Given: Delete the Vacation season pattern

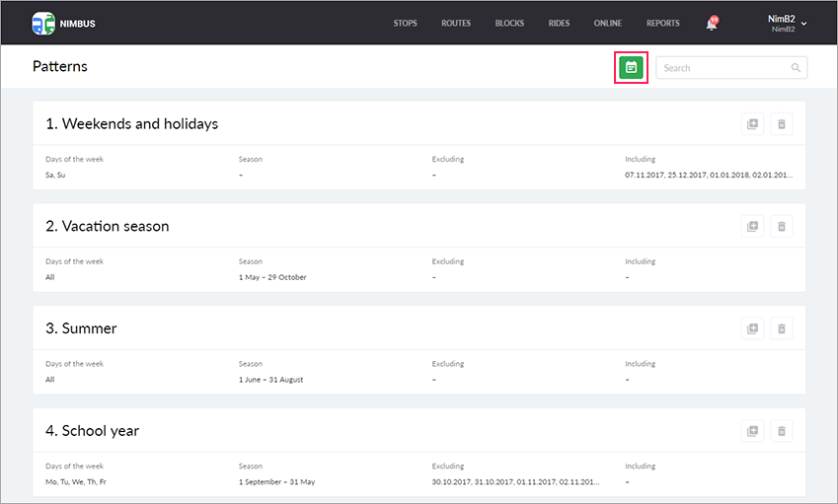Looking at the screenshot, I should tap(782, 227).
